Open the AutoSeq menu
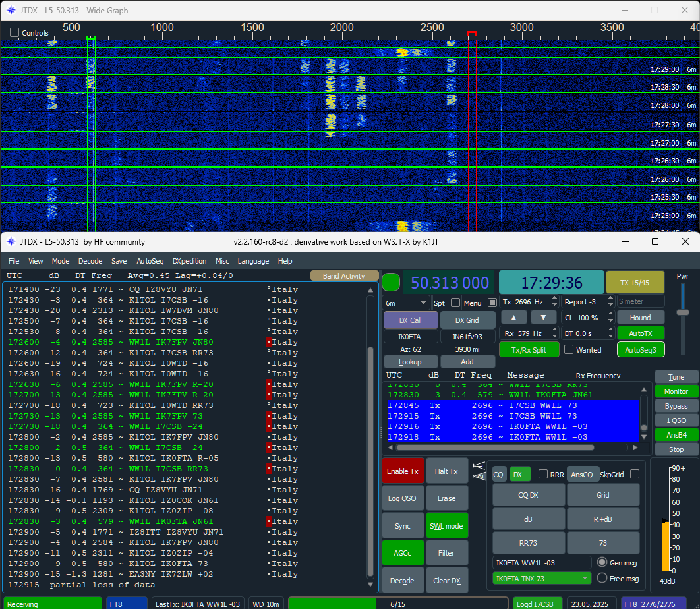Screen dimensions: 700x609 150,261
